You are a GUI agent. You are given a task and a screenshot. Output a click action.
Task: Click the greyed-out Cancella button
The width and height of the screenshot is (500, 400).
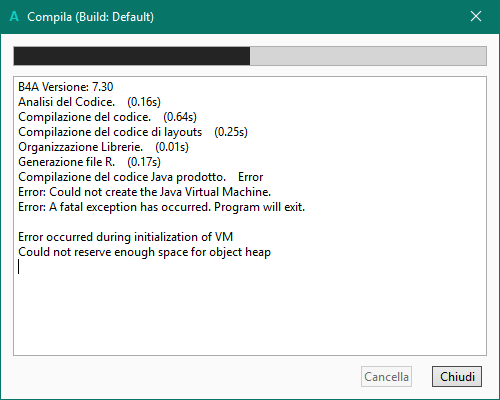(x=386, y=377)
